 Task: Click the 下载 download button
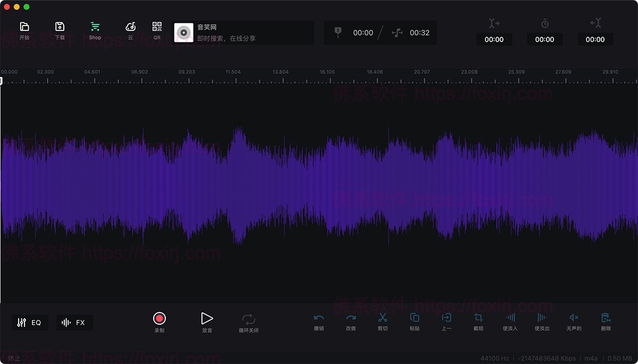[60, 29]
